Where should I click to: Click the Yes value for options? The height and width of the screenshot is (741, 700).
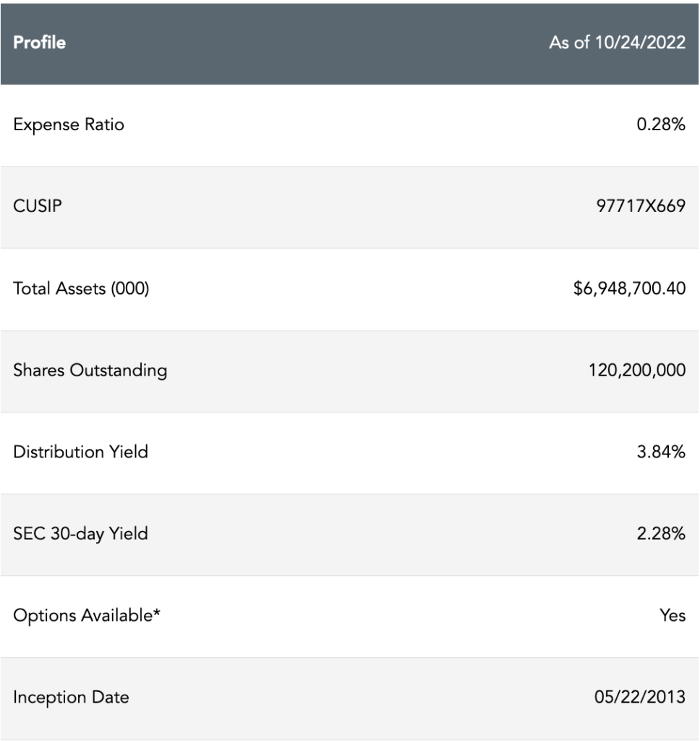click(x=673, y=616)
